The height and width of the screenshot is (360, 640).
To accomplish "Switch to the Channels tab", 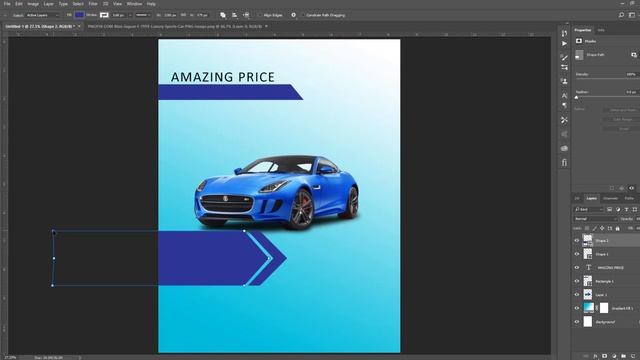I will click(x=611, y=198).
